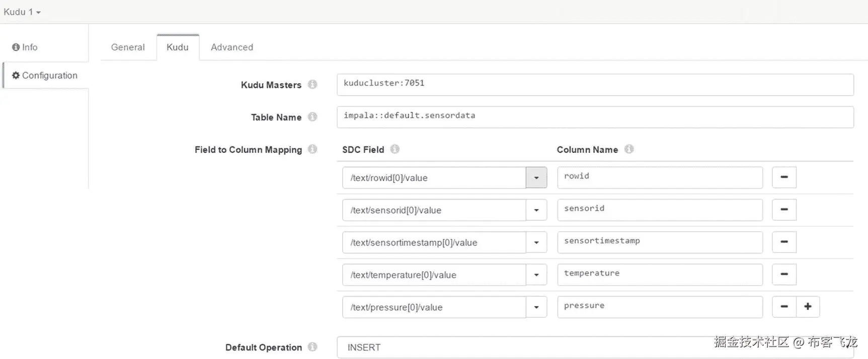Switch to the General tab

(x=128, y=47)
